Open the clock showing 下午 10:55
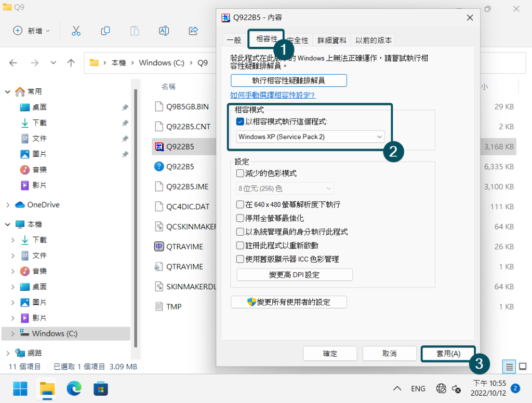This screenshot has width=532, height=403. tap(488, 388)
